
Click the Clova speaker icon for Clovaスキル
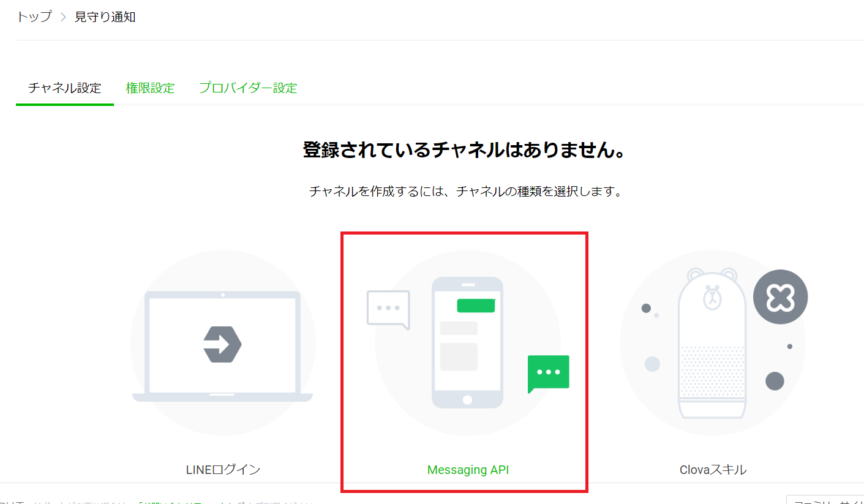coord(712,343)
